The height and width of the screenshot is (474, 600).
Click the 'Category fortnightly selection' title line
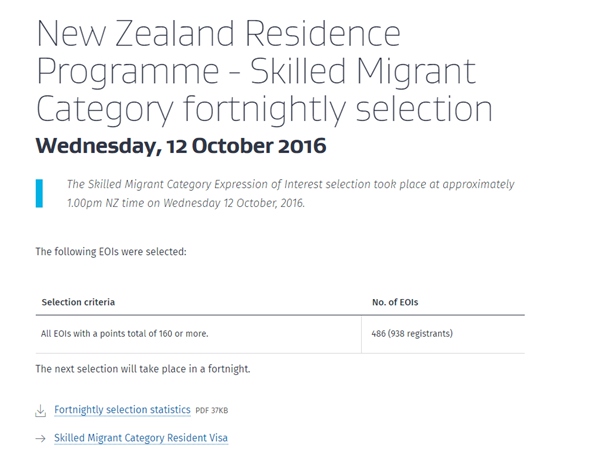tap(264, 108)
